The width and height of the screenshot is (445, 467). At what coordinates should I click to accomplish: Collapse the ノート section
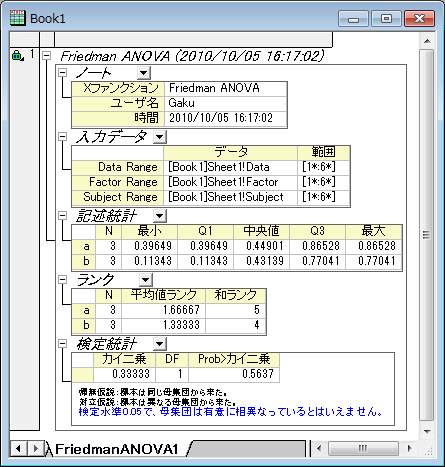62,72
